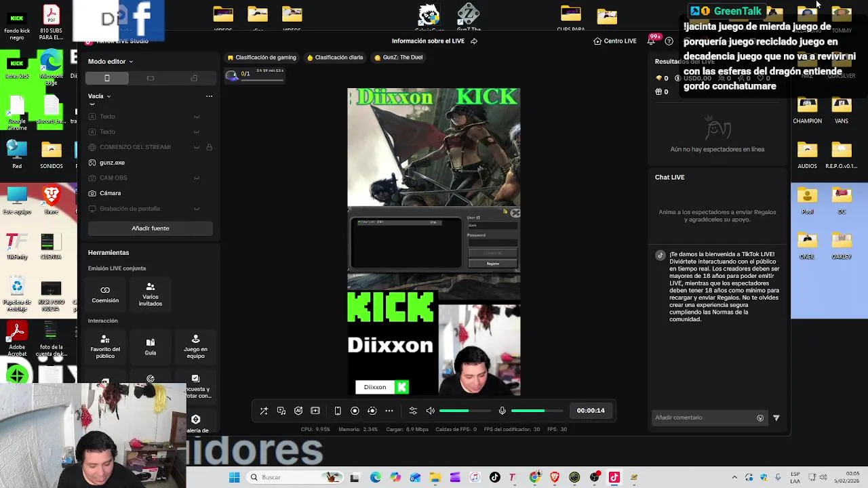Show the Grabación de pantalla source
This screenshot has height=488, width=868.
coord(197,209)
